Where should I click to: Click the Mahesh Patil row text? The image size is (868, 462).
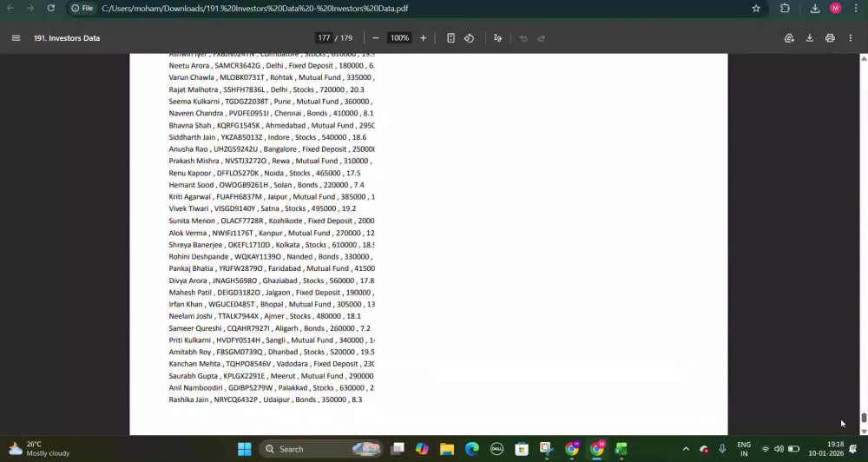(x=271, y=293)
